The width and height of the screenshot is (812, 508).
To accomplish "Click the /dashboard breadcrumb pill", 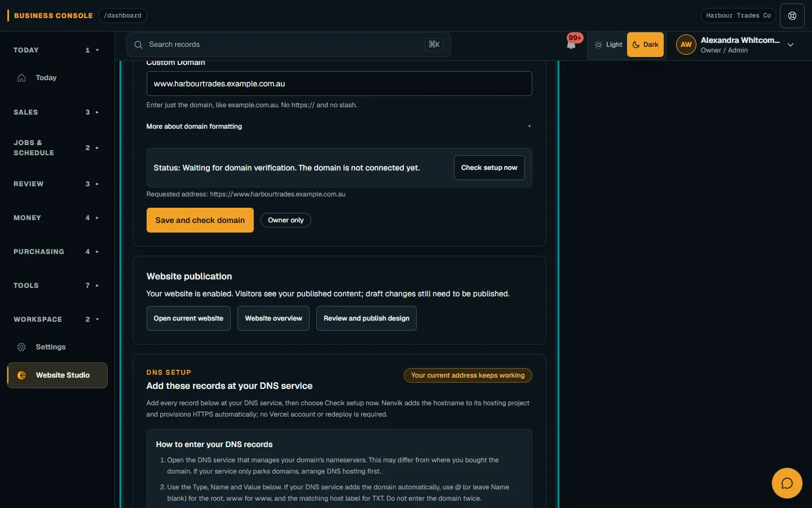I will click(x=122, y=16).
